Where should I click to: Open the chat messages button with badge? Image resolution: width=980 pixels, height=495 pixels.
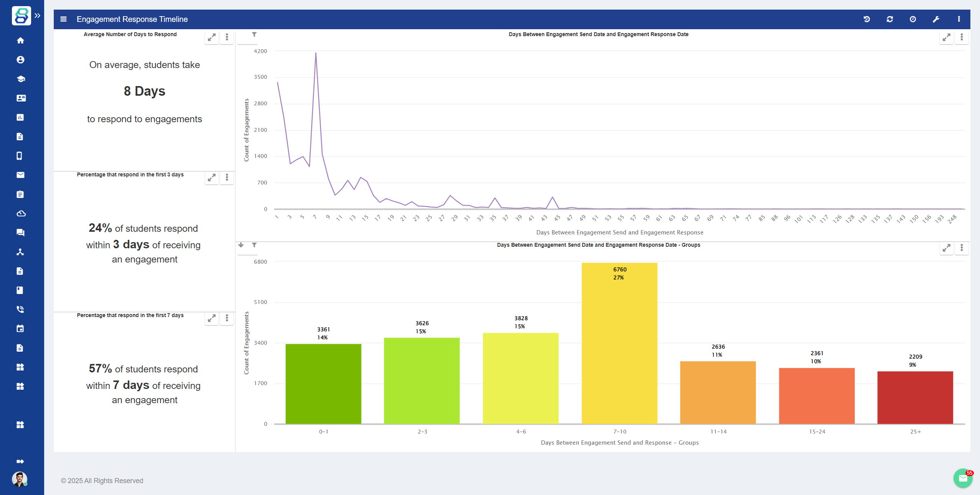963,478
